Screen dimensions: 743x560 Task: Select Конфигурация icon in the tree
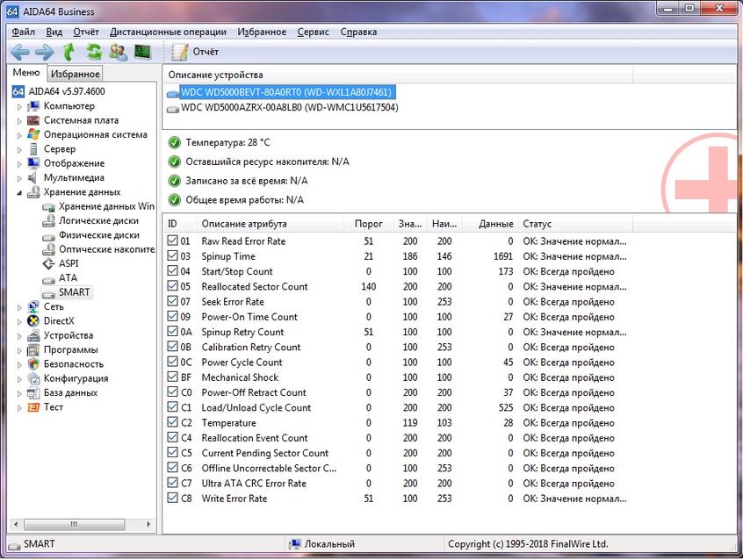[33, 378]
